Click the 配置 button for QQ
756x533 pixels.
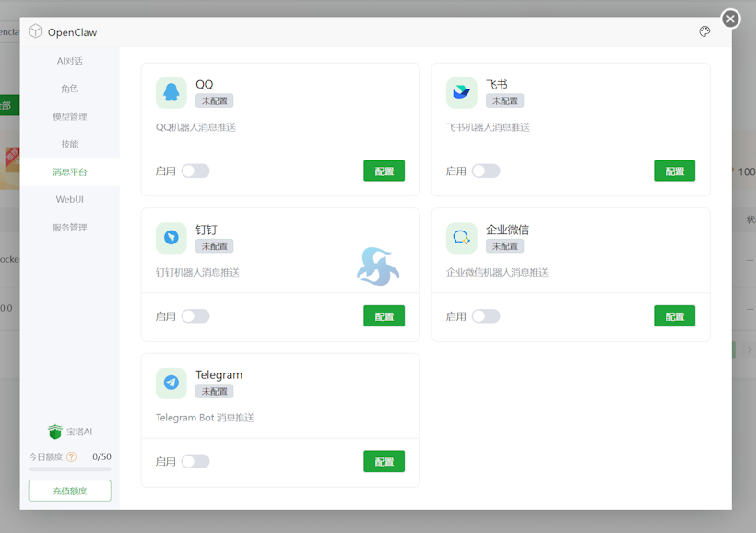click(x=384, y=171)
